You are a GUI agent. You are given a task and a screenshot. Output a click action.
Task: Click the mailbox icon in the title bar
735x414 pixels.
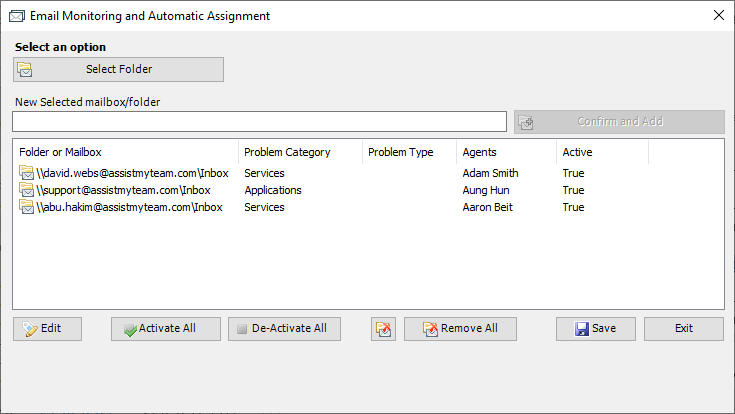(x=15, y=16)
